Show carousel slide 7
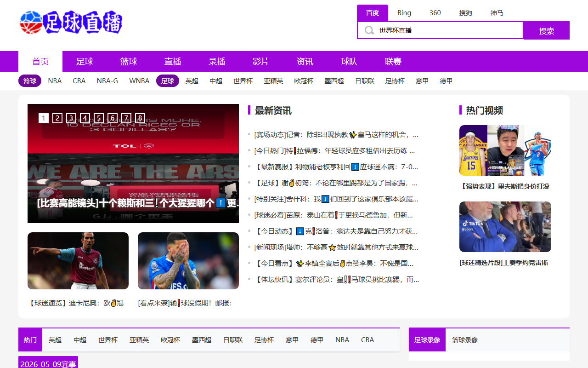 (x=126, y=118)
